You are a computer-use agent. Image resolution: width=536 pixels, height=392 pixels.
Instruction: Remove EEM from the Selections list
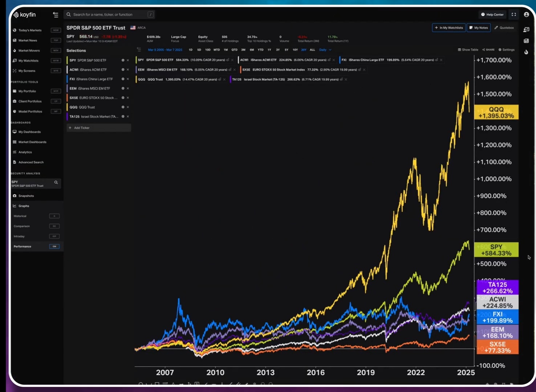click(128, 89)
